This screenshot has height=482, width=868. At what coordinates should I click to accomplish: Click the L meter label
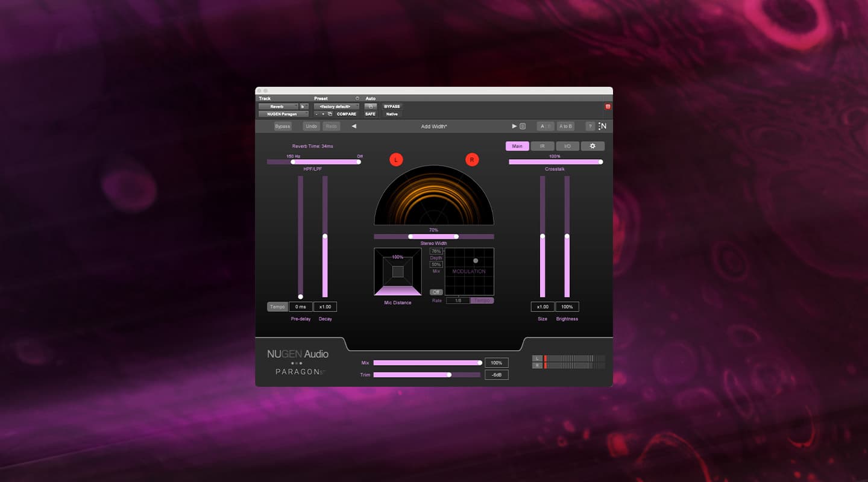point(536,358)
